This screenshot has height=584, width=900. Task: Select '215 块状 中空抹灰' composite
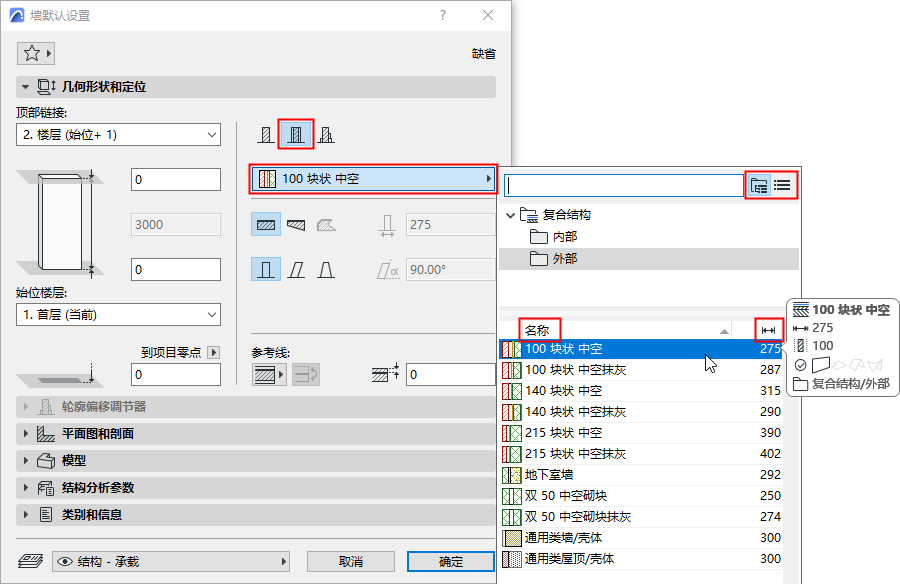pos(641,454)
